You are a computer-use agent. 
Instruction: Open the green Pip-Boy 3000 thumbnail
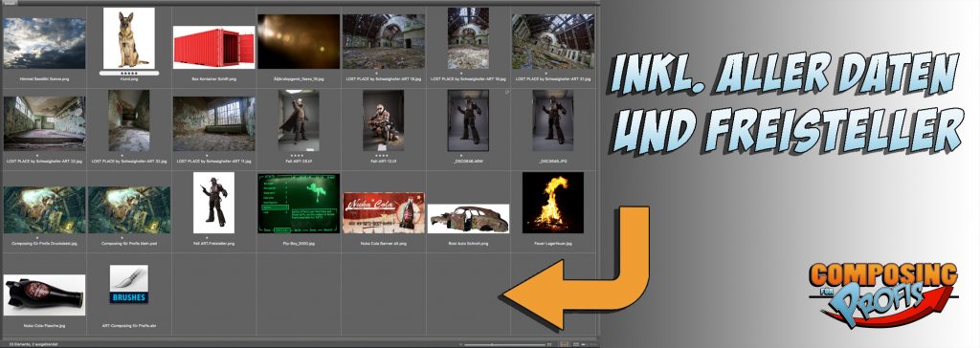pos(299,204)
